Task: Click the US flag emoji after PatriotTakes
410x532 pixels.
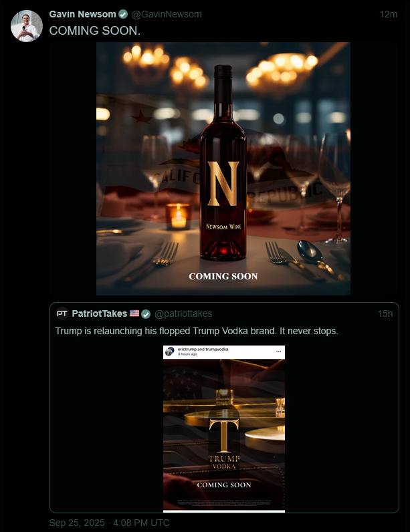Action: tap(134, 313)
